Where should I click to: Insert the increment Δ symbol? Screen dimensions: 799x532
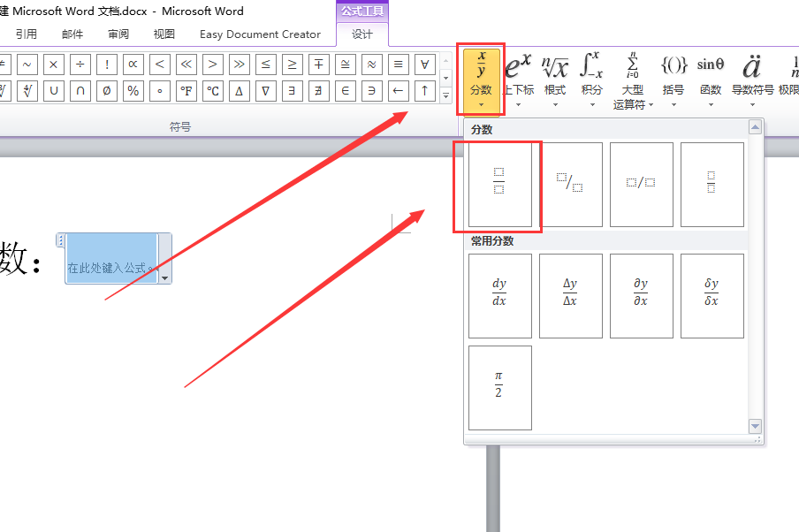239,91
